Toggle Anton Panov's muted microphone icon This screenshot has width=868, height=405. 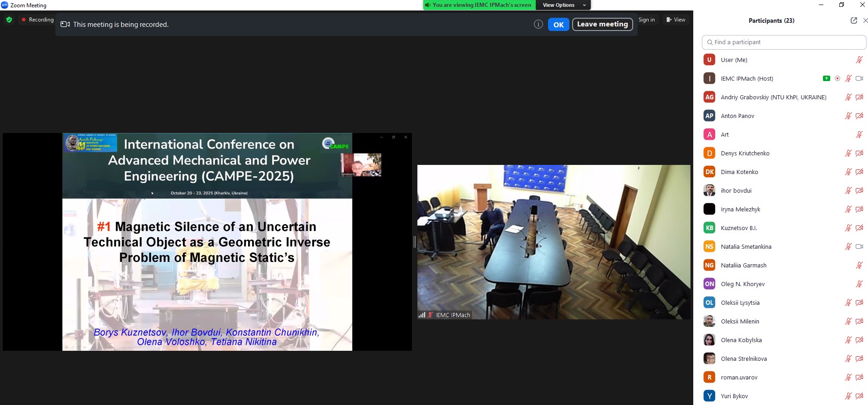[848, 116]
